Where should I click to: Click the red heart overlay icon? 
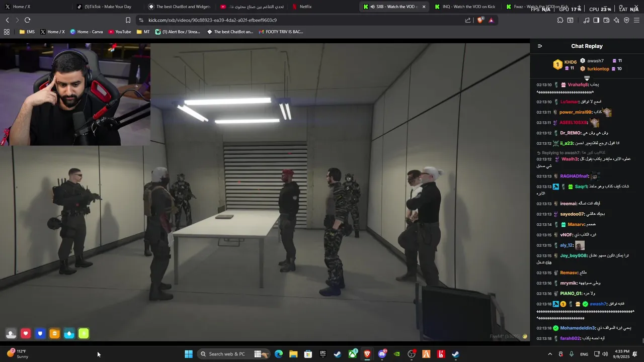click(x=26, y=333)
